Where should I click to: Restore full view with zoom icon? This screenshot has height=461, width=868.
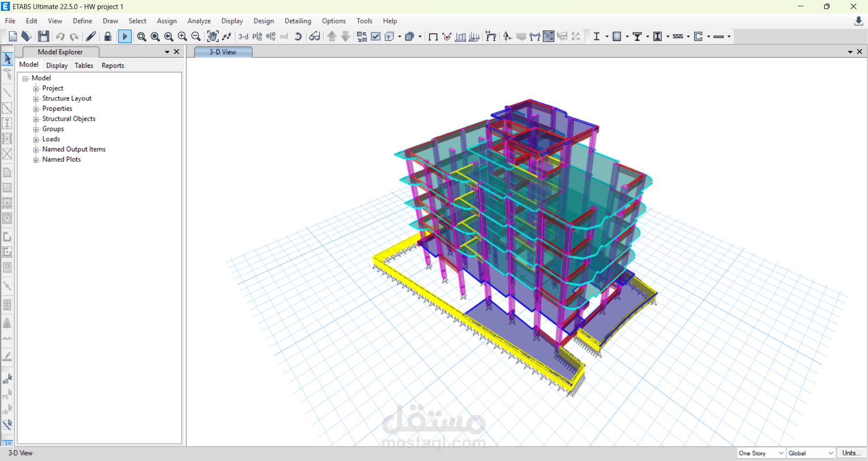click(155, 37)
